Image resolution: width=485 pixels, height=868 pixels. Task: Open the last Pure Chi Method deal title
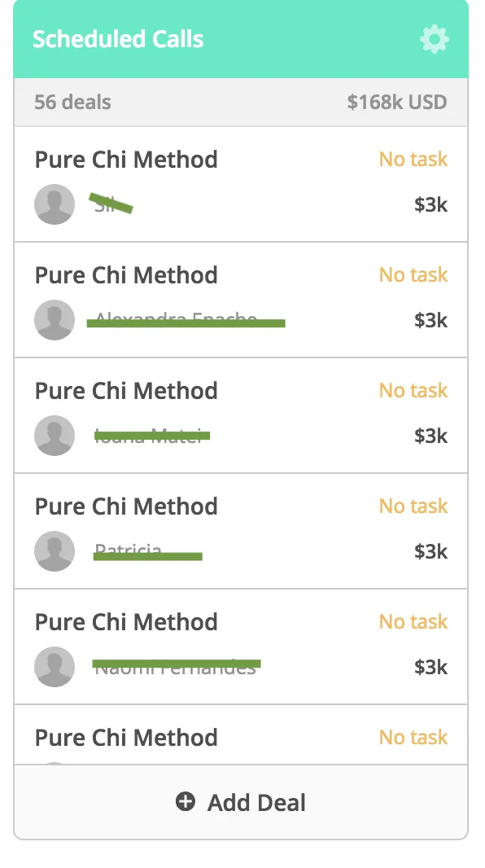(x=126, y=739)
